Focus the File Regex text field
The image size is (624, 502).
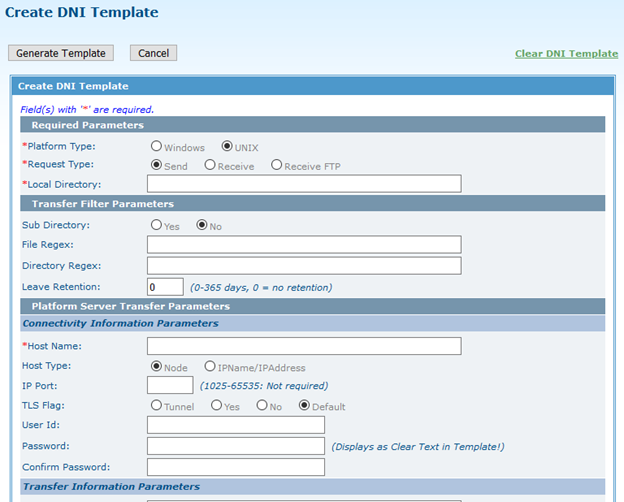coord(304,244)
